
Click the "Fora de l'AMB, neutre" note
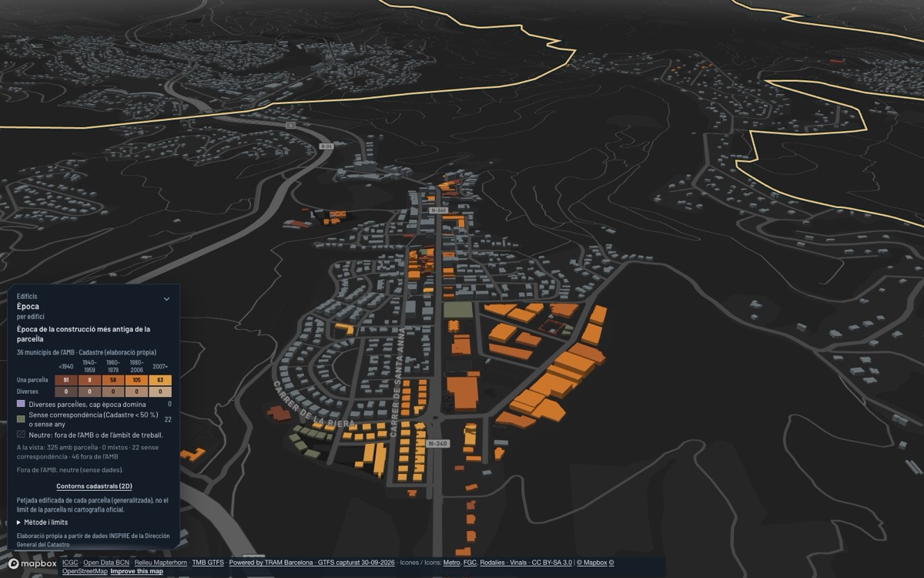click(70, 469)
